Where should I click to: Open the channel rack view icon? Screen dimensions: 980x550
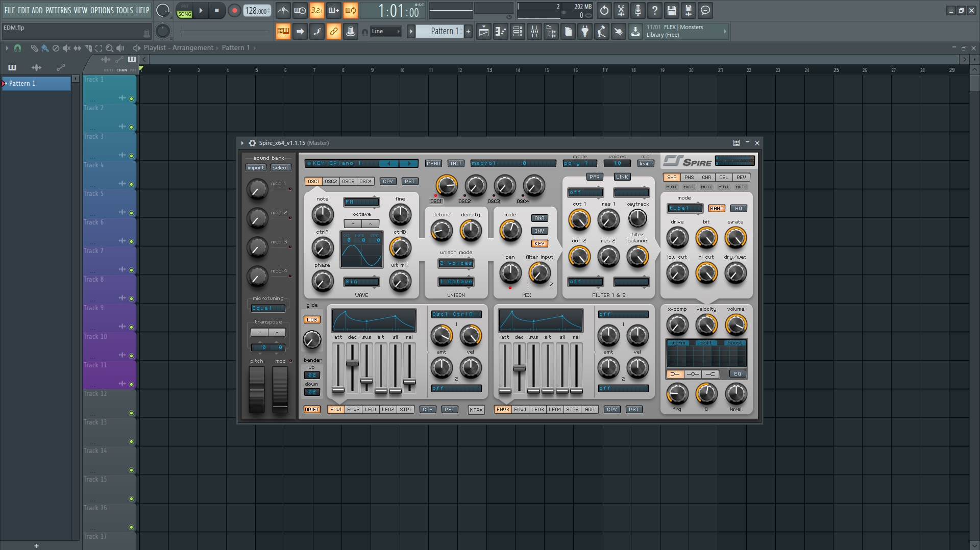[517, 32]
